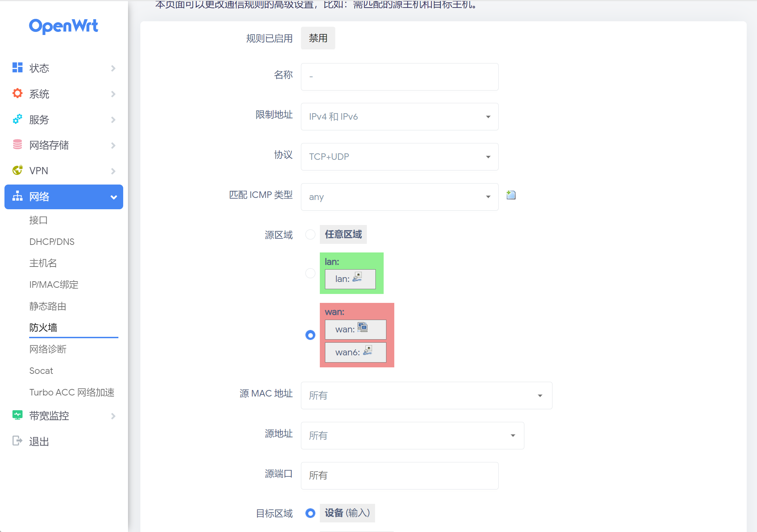Click the add-entry icon beside ICMP 类型
Viewport: 757px width, 532px height.
[511, 195]
